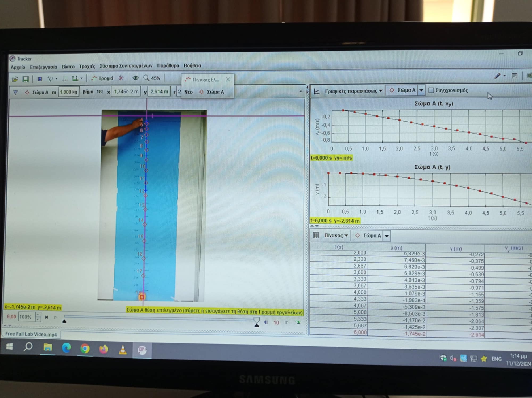Toggle the coordinate axes icon

click(x=65, y=78)
